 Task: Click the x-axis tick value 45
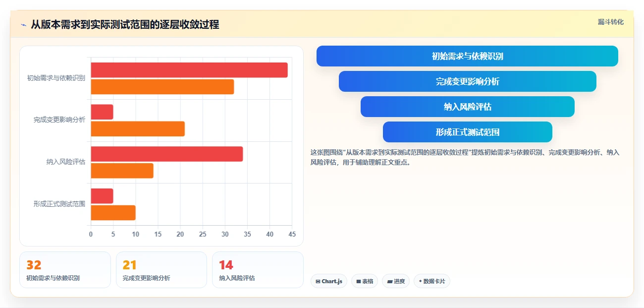click(292, 234)
